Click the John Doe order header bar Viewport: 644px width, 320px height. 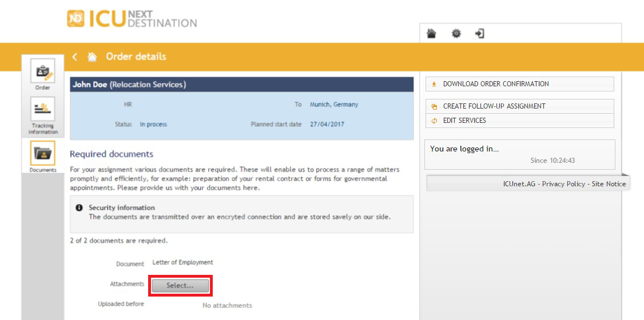pyautogui.click(x=241, y=85)
